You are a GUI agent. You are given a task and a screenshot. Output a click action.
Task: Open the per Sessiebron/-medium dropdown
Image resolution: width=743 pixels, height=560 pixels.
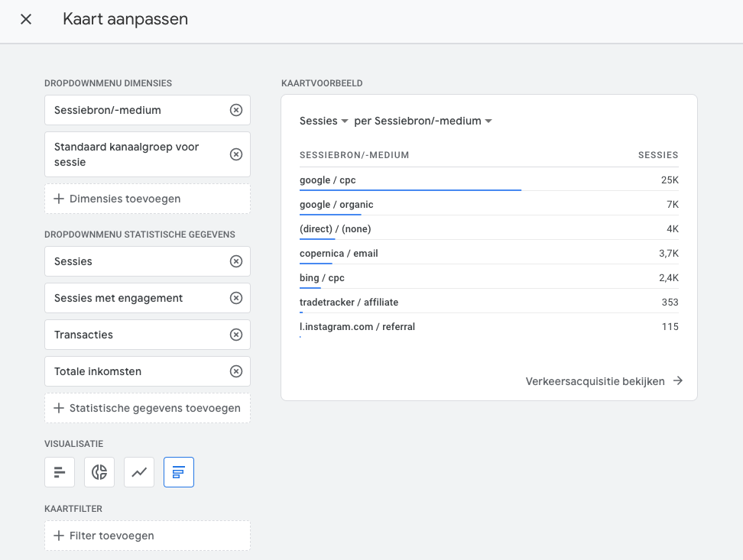pyautogui.click(x=423, y=121)
